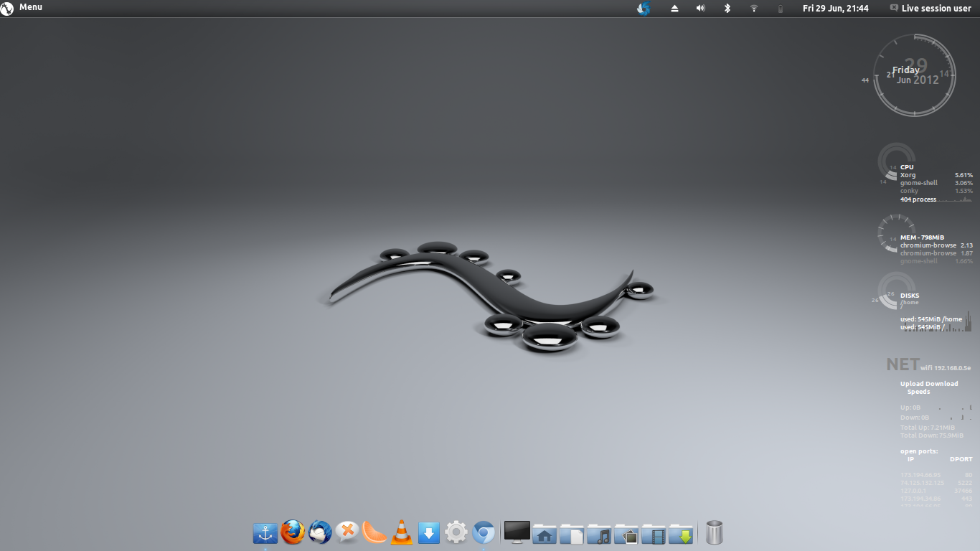980x551 pixels.
Task: Click the Shutter screenshot tray icon
Action: 644,9
